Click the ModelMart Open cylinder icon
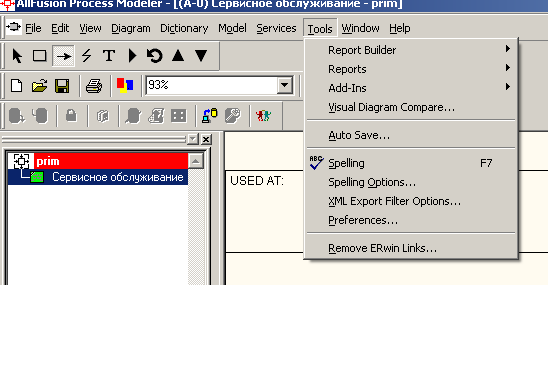548x384 pixels. pos(16,116)
